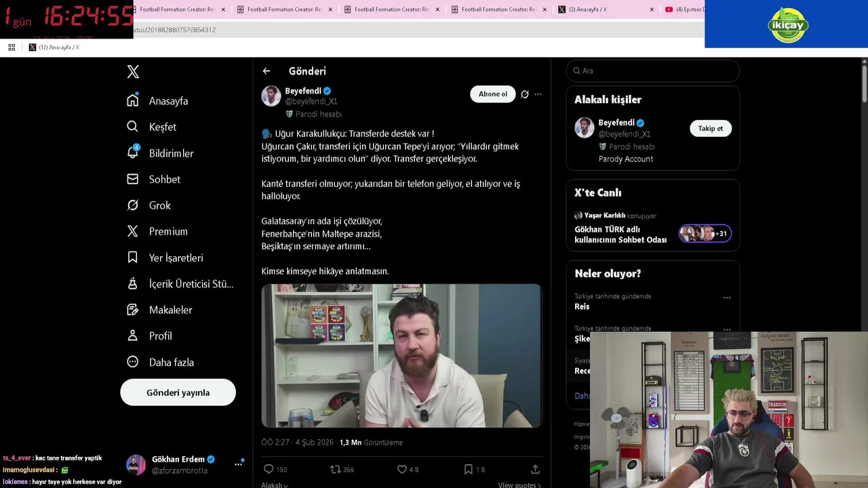This screenshot has width=868, height=488.
Task: Open Anasayfa home icon
Action: [x=133, y=100]
